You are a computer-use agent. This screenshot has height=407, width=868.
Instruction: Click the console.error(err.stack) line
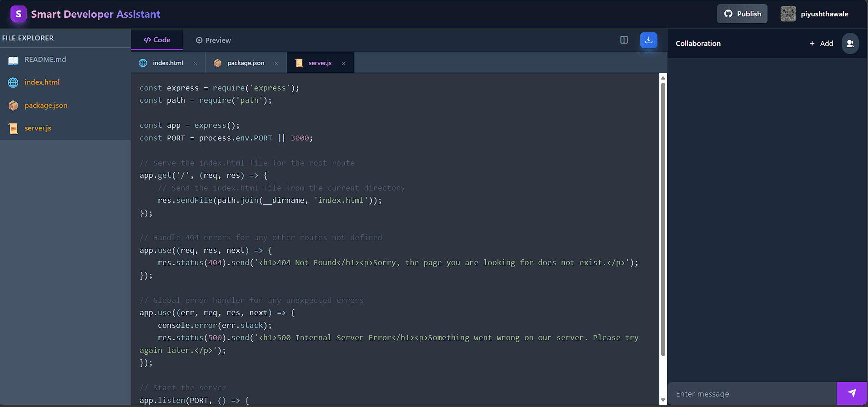(x=215, y=326)
